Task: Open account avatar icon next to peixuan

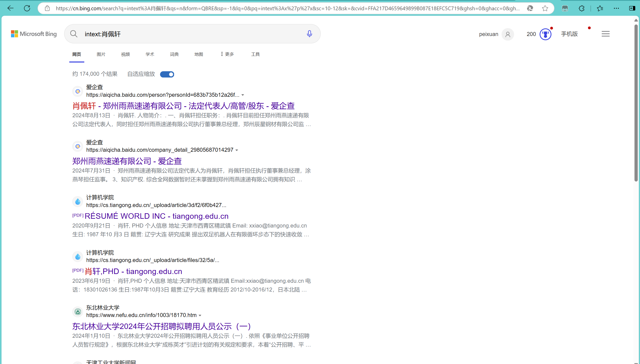Action: [x=508, y=34]
